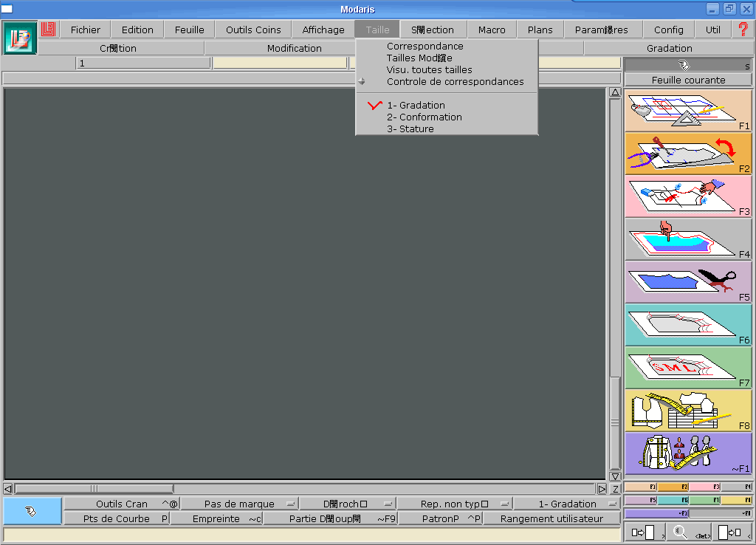Open the F7 SML size tool panel
This screenshot has height=545, width=756.
click(x=688, y=368)
